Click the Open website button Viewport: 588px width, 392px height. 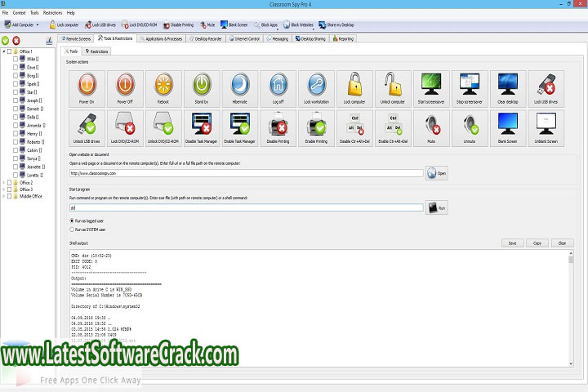tap(436, 173)
